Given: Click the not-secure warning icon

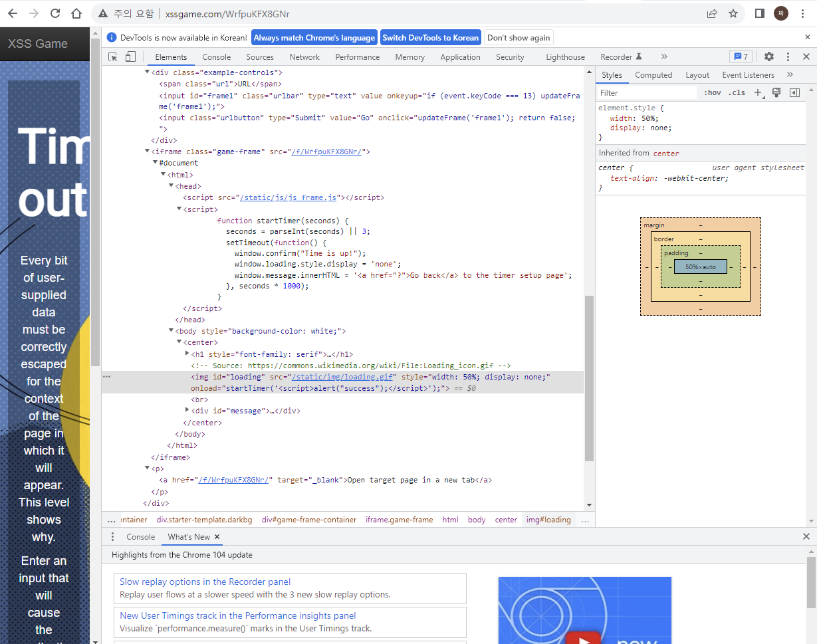Looking at the screenshot, I should click(x=103, y=13).
